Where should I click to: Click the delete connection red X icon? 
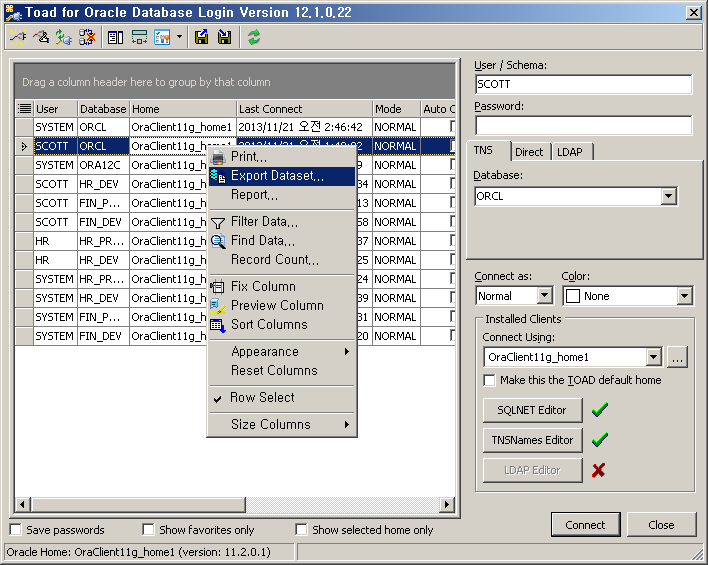tap(87, 37)
